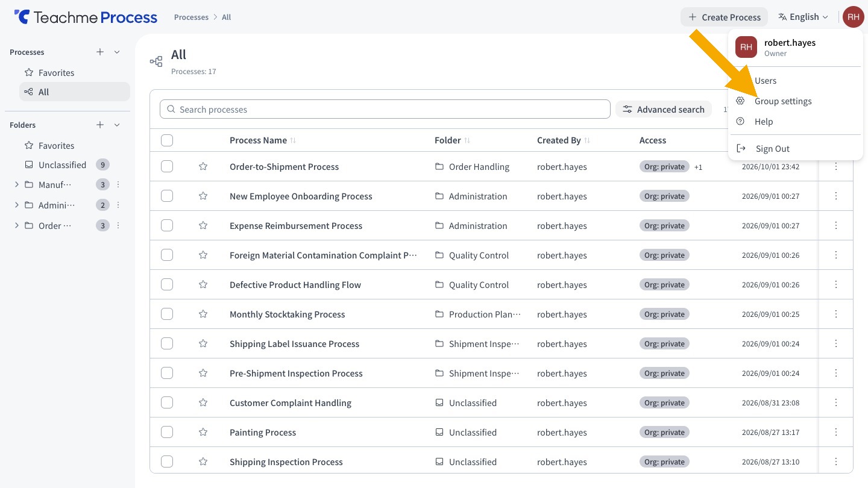
Task: Select All under Processes sidebar
Action: [x=75, y=92]
